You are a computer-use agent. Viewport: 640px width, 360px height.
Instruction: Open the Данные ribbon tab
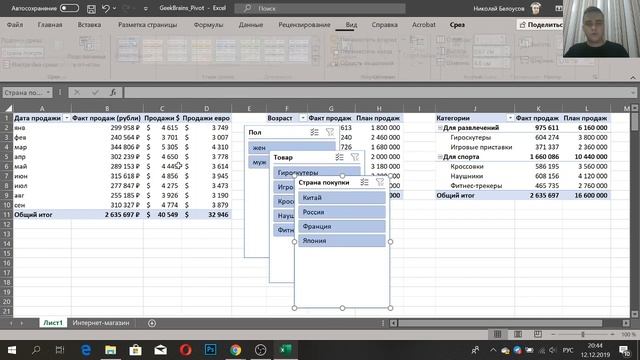(x=251, y=25)
